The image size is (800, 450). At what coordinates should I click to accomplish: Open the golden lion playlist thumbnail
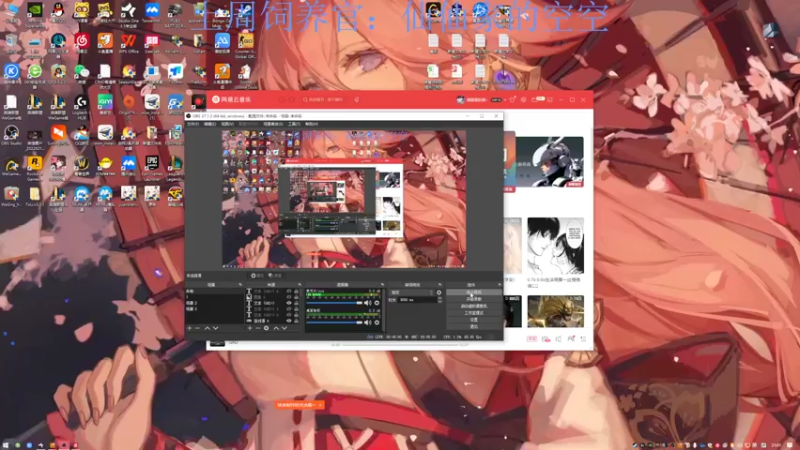click(x=556, y=311)
